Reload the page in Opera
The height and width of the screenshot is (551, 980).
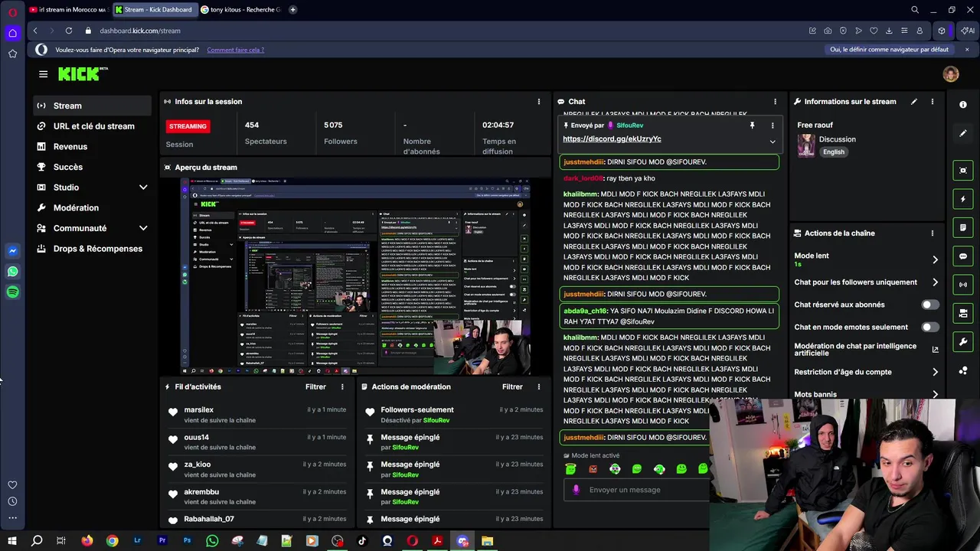pos(69,31)
